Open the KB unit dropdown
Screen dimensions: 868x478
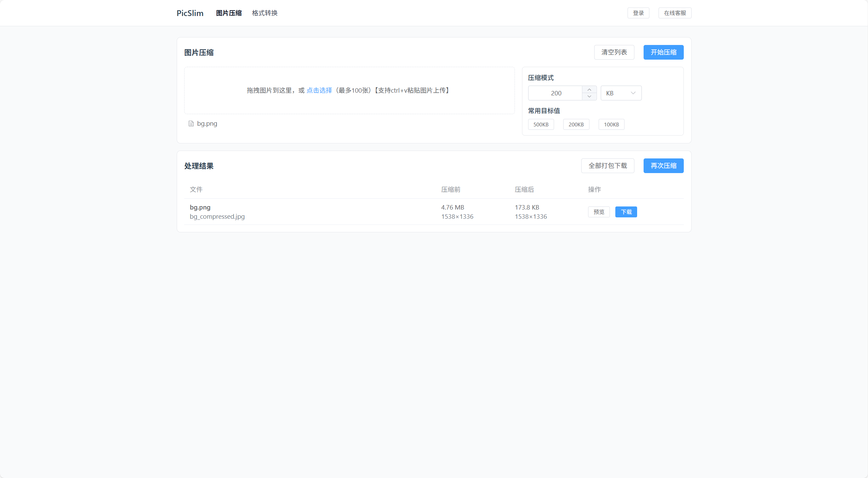[621, 93]
